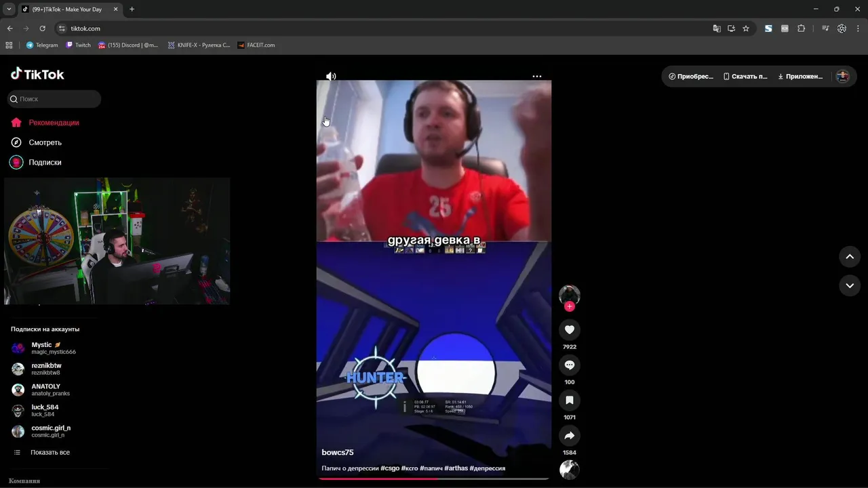Screen dimensions: 868x488
Task: Open the apps grid in bookmarks bar
Action: point(9,45)
